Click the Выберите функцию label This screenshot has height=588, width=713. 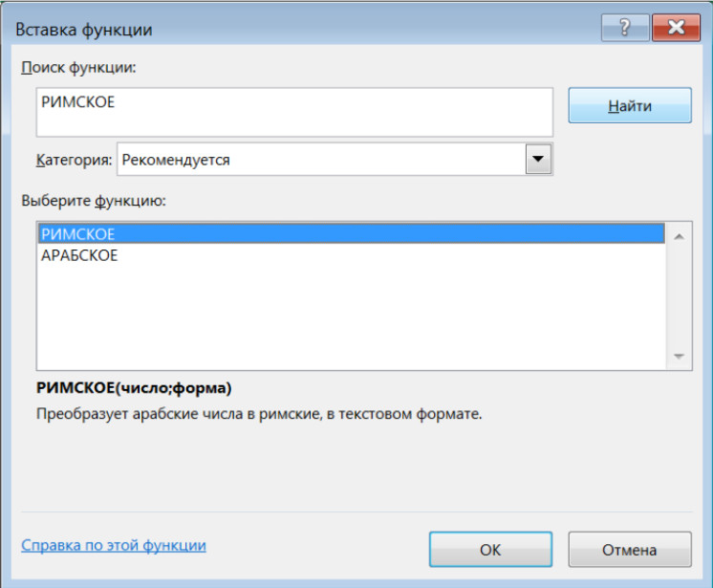click(x=94, y=201)
